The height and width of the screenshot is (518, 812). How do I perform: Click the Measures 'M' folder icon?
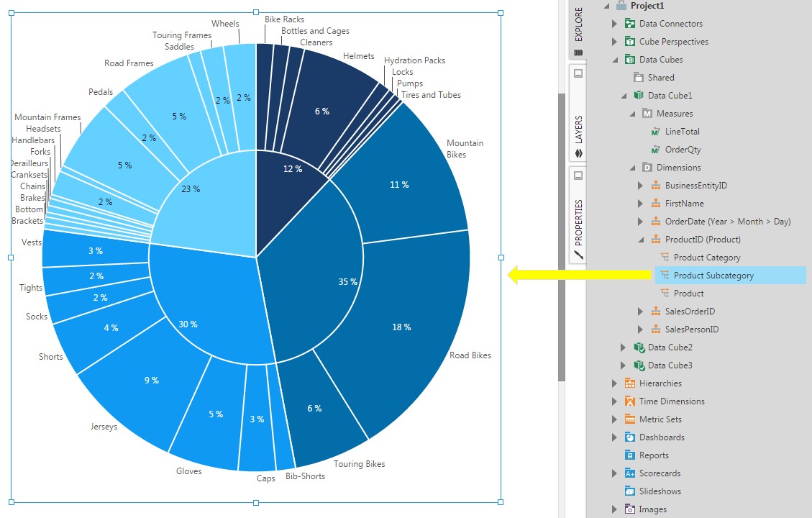(647, 114)
